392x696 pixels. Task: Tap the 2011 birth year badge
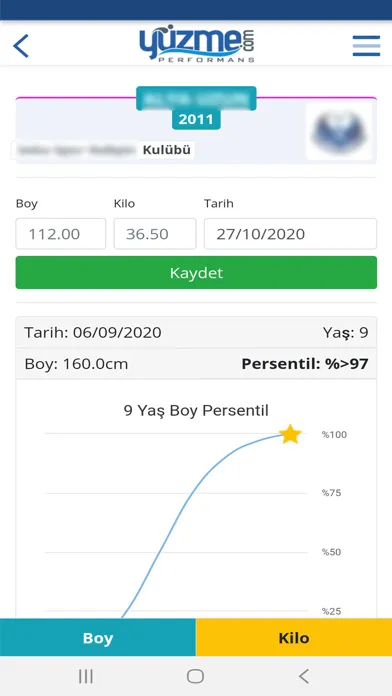[x=196, y=119]
